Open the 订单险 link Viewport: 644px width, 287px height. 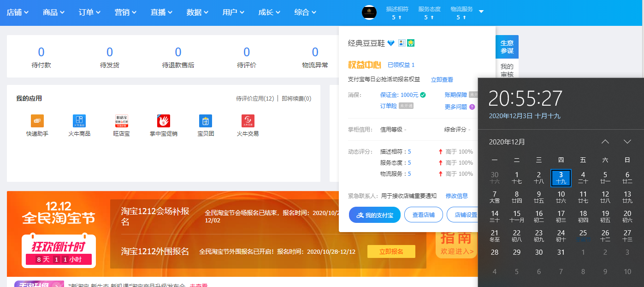coord(388,106)
